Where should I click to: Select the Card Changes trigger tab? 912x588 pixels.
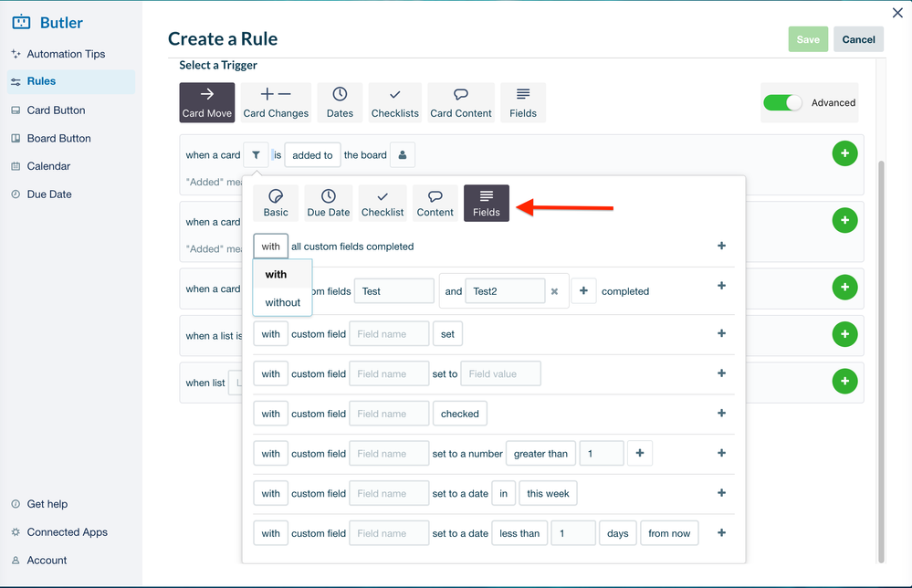(x=276, y=102)
